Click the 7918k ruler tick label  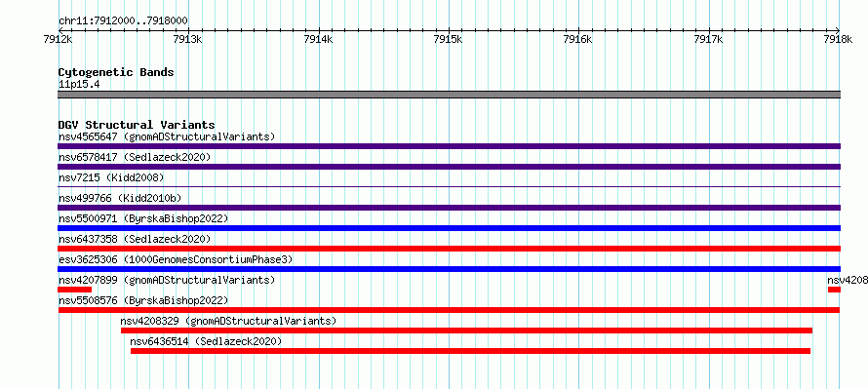838,39
